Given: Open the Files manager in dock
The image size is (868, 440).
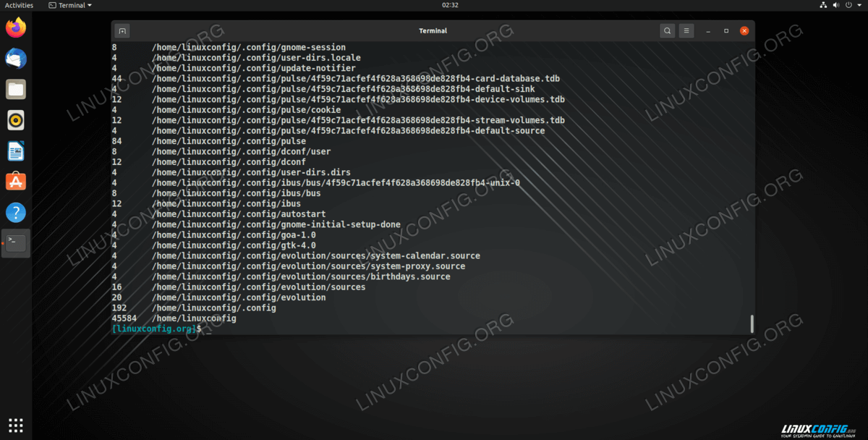Looking at the screenshot, I should pos(16,90).
